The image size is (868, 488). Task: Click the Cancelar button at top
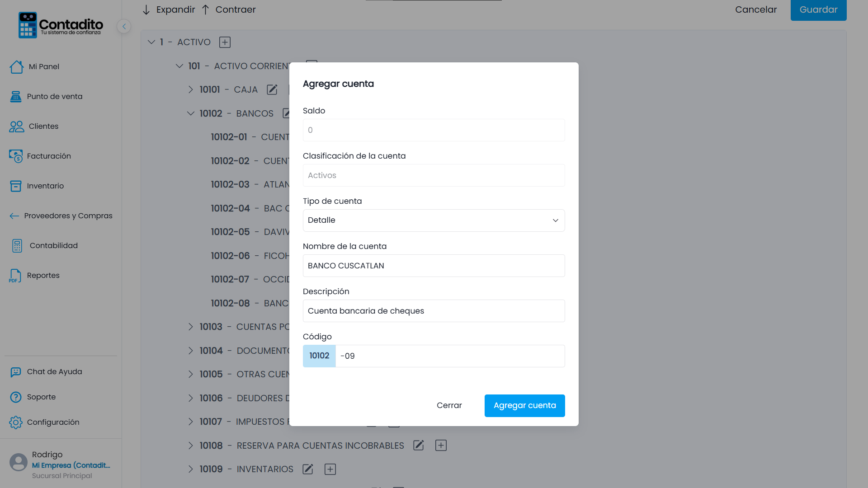click(756, 9)
